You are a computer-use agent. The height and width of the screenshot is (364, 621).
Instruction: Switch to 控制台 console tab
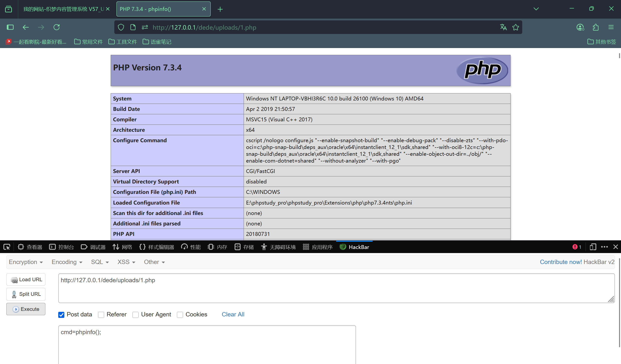point(62,247)
